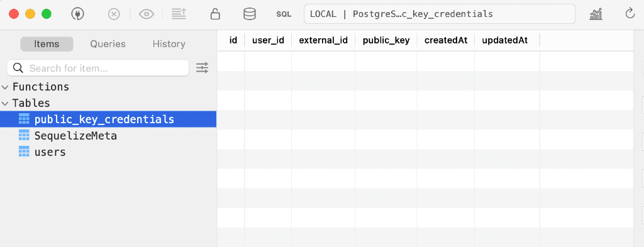The height and width of the screenshot is (247, 644).
Task: Collapse the Tables section chevron
Action: tap(5, 103)
